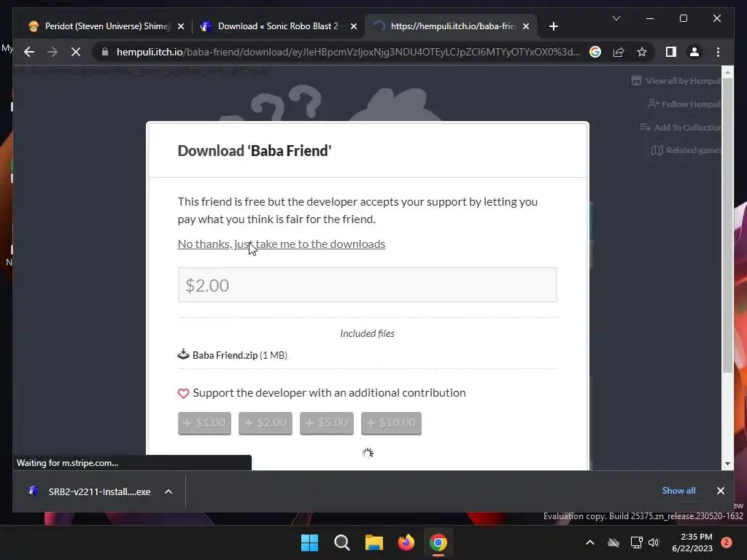The width and height of the screenshot is (747, 560).
Task: Click the download icon beside Baba Friend.zip
Action: [183, 354]
